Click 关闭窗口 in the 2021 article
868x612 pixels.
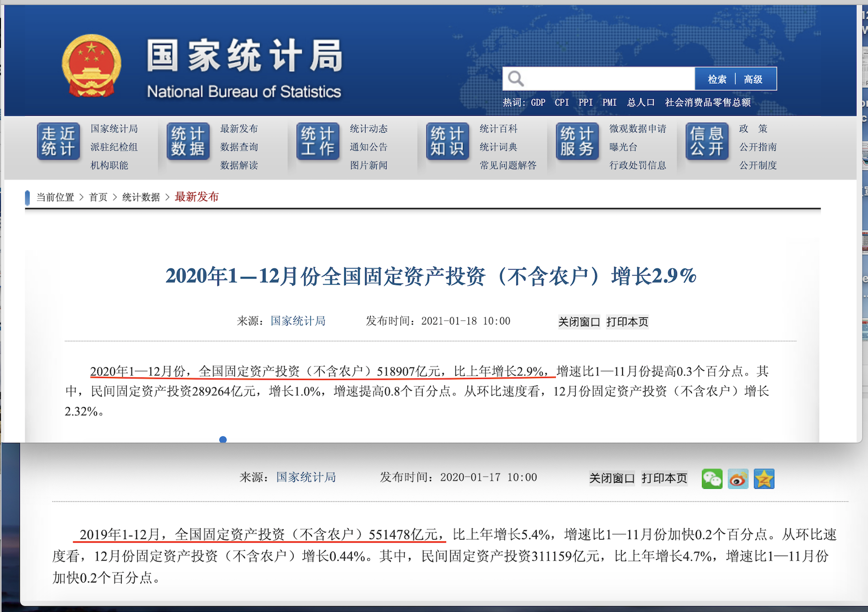point(579,322)
